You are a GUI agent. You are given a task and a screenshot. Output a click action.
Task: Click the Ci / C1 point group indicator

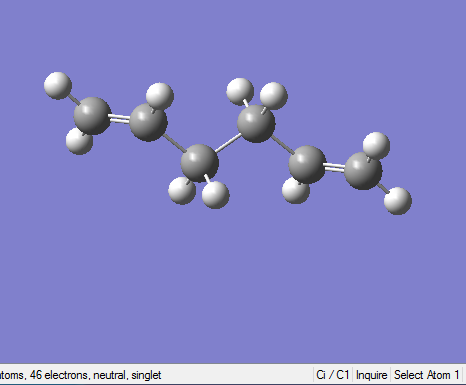(x=332, y=375)
